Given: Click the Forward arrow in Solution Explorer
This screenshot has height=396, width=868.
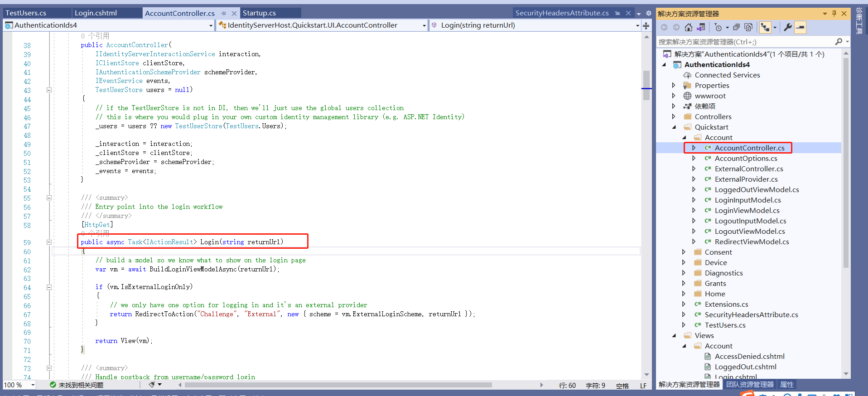Looking at the screenshot, I should pos(676,28).
